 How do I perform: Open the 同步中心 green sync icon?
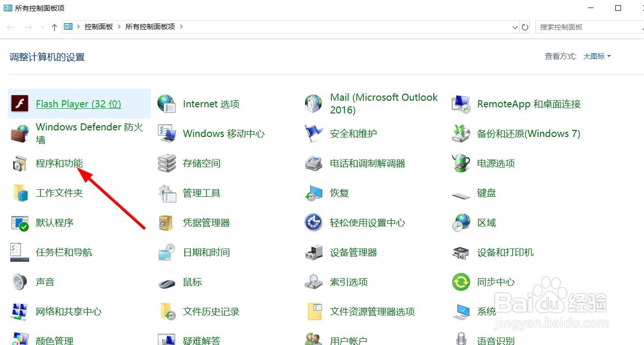point(461,282)
